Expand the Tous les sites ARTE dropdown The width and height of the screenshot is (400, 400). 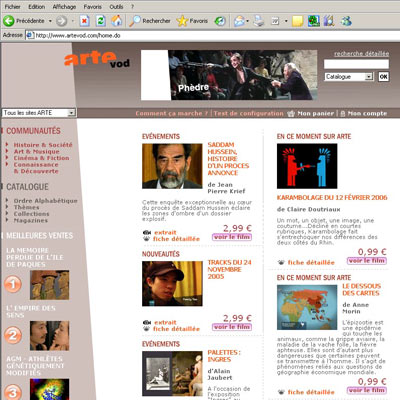[x=39, y=113]
